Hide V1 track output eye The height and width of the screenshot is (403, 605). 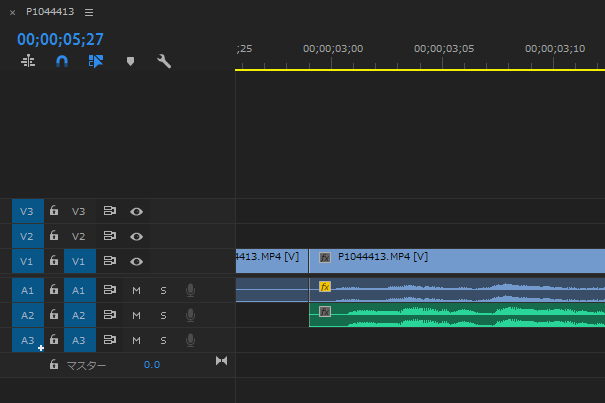click(136, 262)
